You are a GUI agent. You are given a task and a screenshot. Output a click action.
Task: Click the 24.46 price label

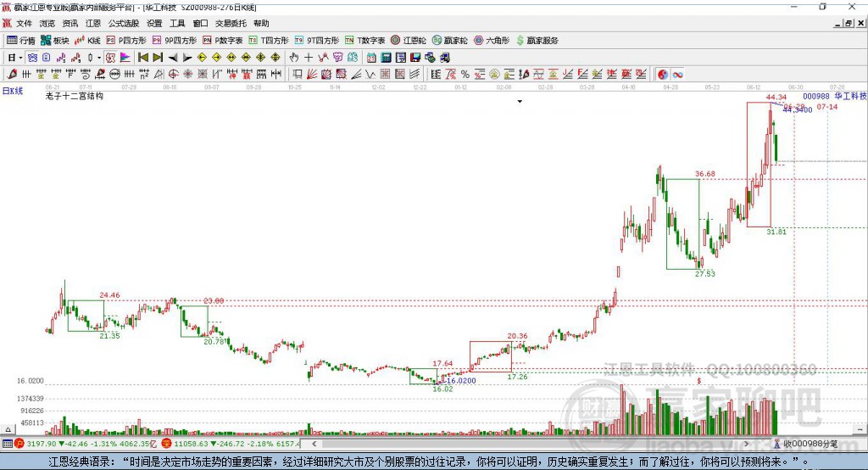pos(109,295)
